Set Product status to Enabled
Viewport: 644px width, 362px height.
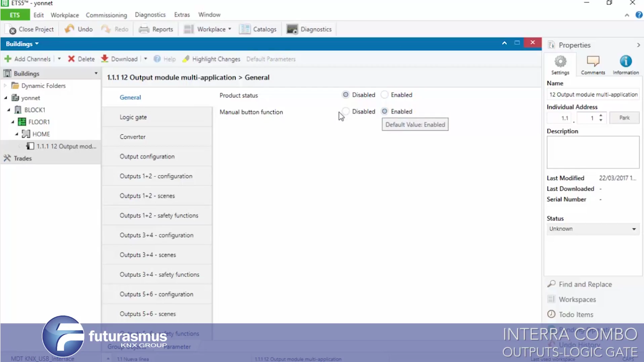click(x=385, y=95)
